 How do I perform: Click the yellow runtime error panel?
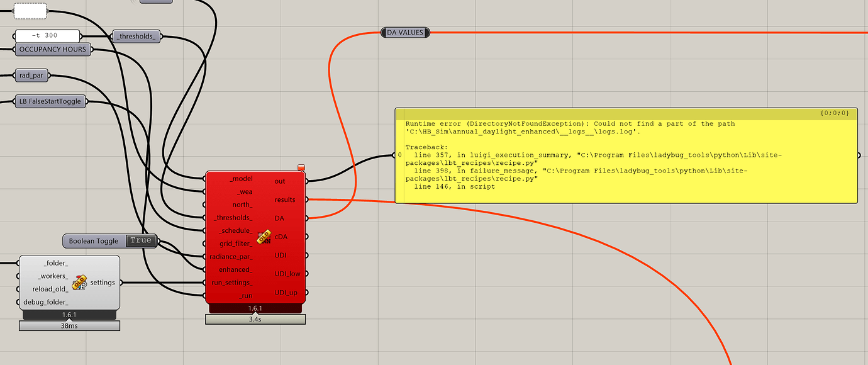tap(626, 154)
